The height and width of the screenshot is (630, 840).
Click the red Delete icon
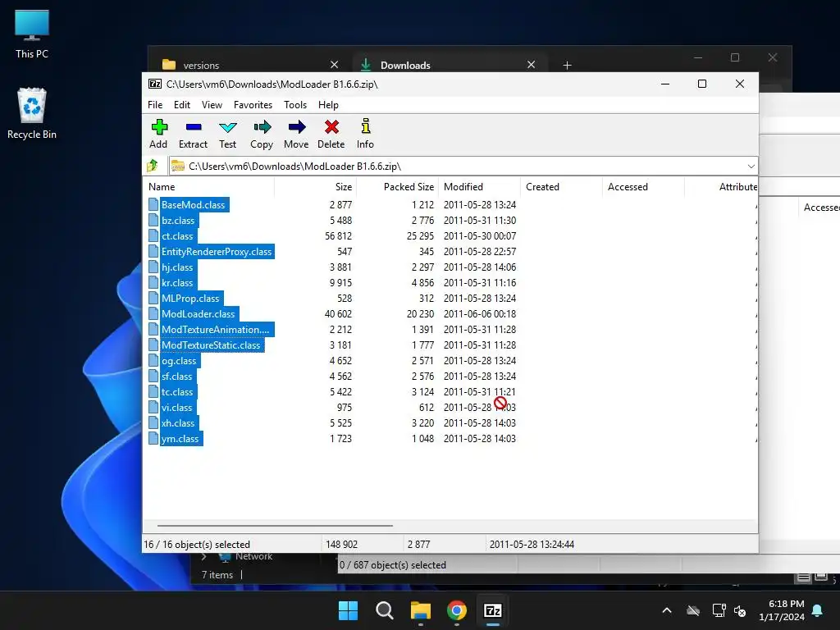point(331,127)
